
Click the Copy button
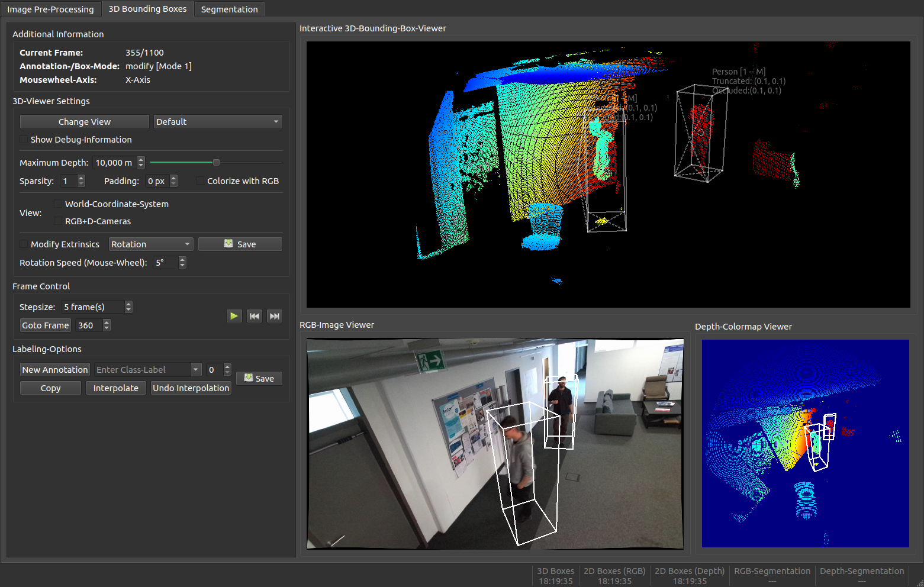[50, 388]
